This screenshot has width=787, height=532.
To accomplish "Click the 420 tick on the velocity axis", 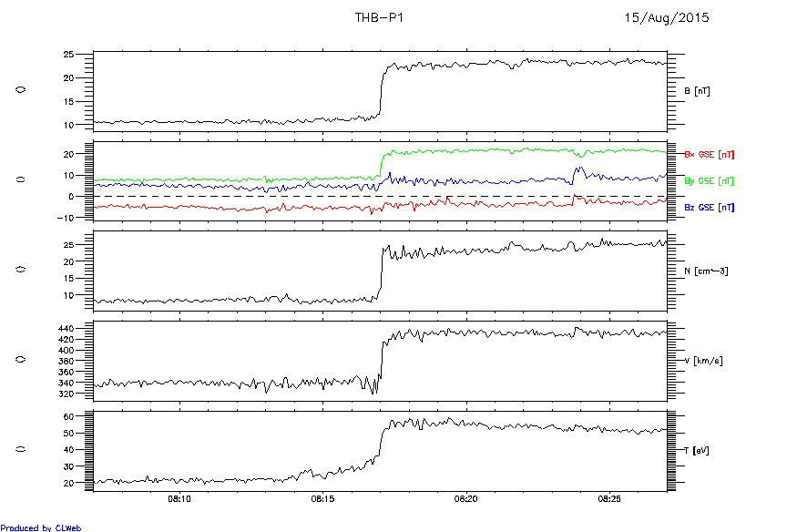I will (x=66, y=340).
